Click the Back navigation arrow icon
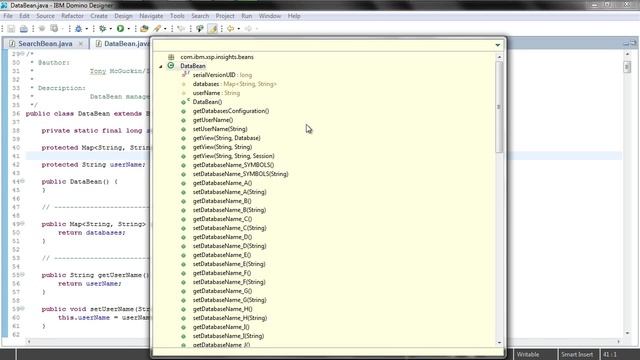This screenshot has width=640, height=360. (231, 29)
